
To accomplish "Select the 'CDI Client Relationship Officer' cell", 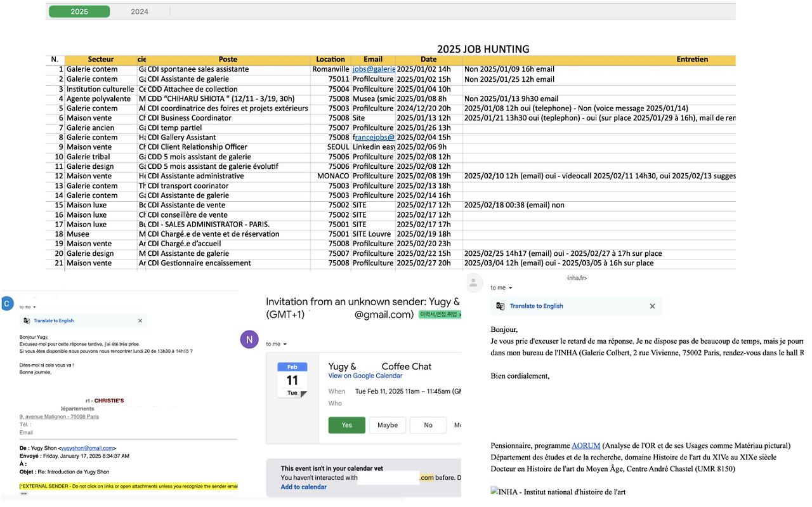I will tap(228, 147).
